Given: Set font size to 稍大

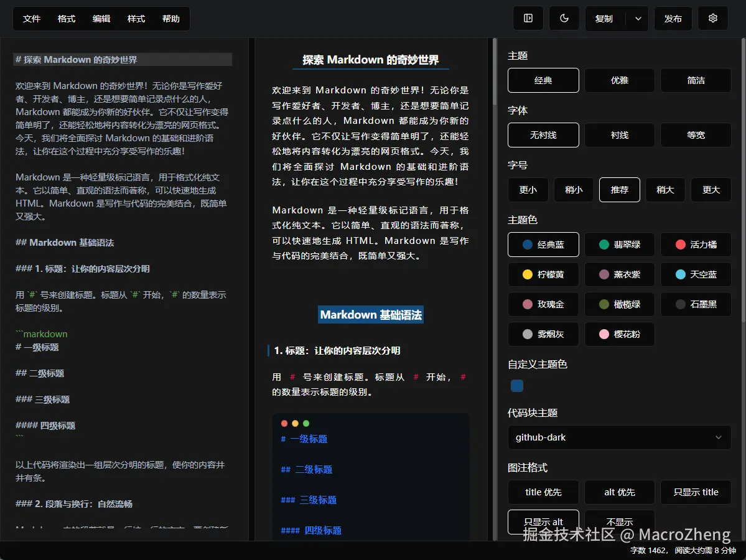Looking at the screenshot, I should tap(665, 190).
